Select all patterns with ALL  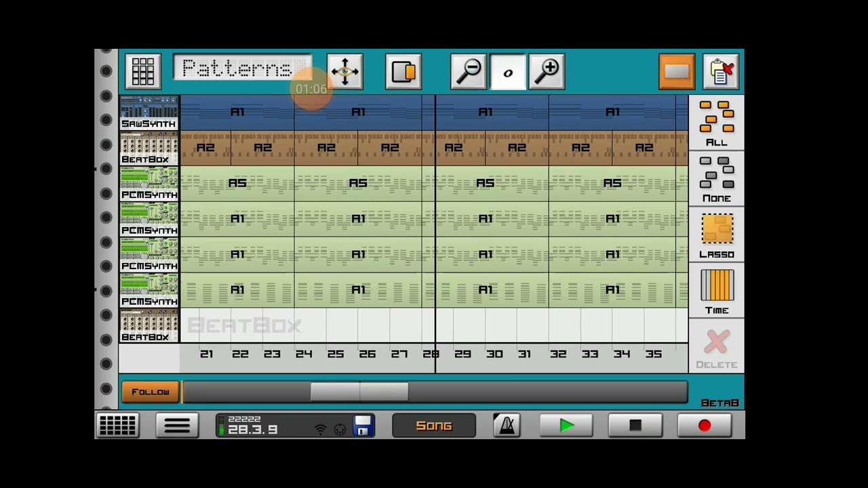(717, 123)
